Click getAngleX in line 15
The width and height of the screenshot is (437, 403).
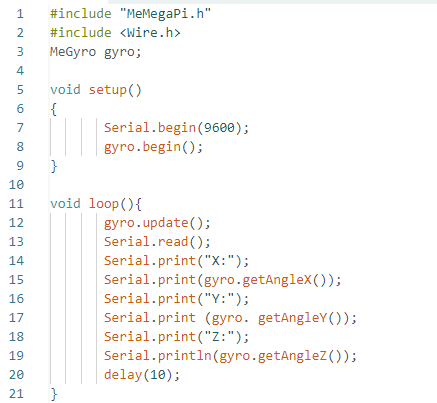coord(277,280)
